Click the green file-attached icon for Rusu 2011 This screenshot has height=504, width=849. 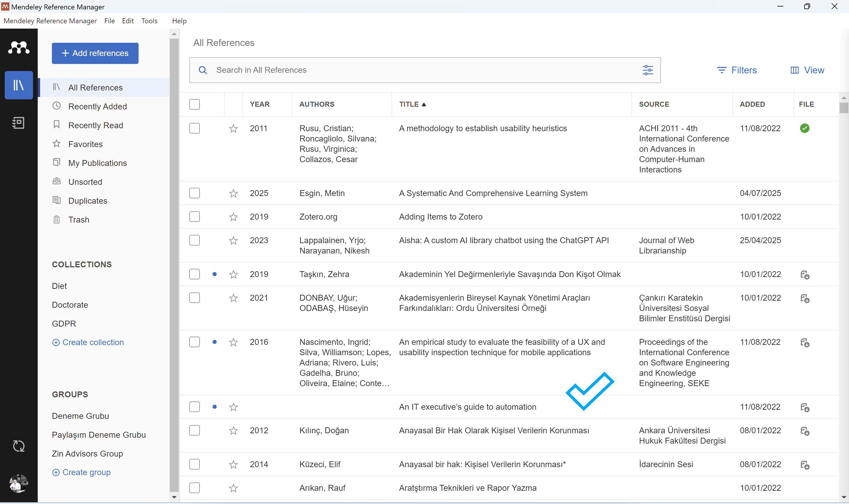pos(804,128)
